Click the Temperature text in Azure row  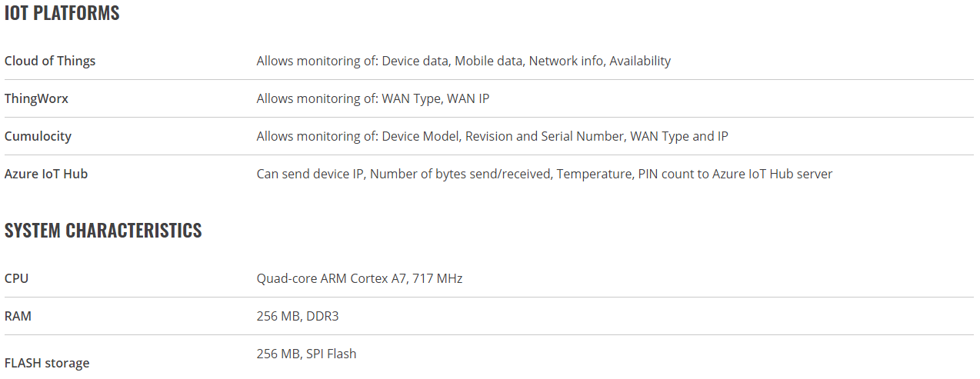pyautogui.click(x=593, y=174)
